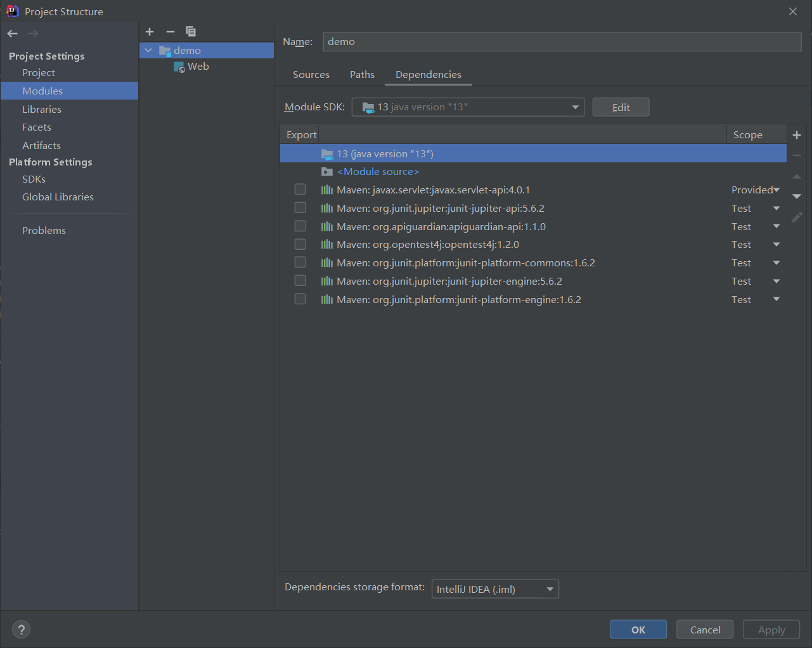Open scope dropdown for apiguardian-api

coord(776,227)
